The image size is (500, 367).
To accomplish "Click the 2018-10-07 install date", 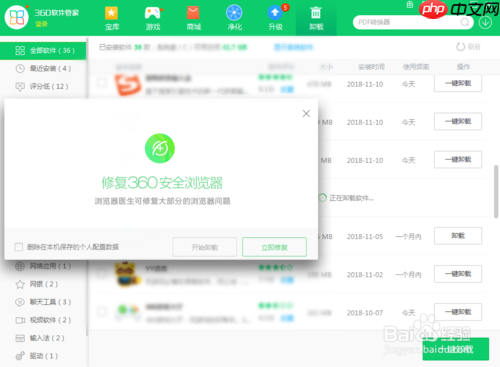I will [365, 313].
